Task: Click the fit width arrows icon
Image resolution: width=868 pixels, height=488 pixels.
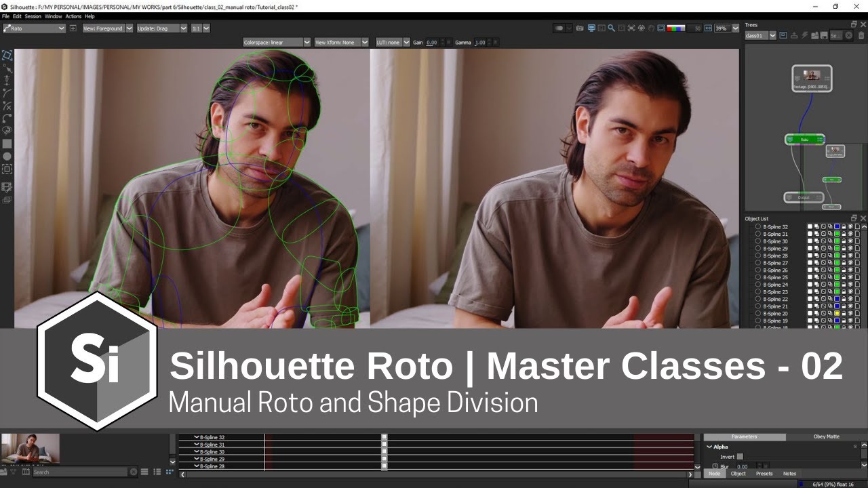Action: (708, 28)
